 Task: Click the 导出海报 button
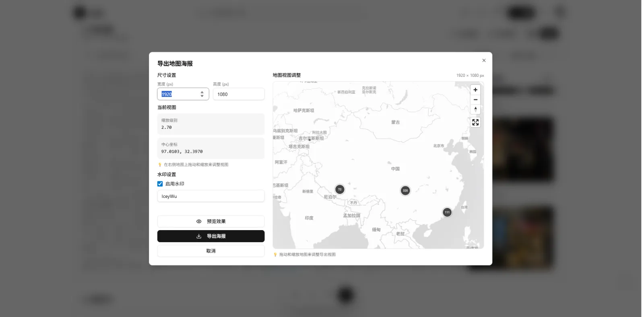211,236
